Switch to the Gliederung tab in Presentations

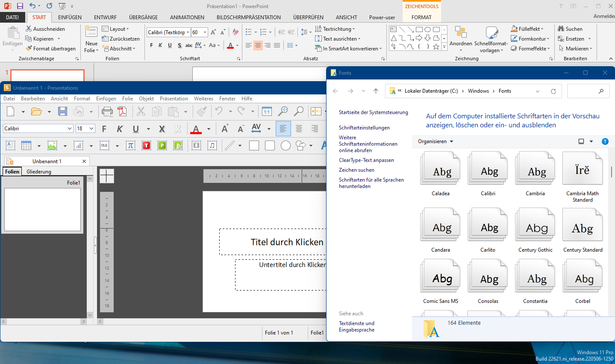coord(39,172)
